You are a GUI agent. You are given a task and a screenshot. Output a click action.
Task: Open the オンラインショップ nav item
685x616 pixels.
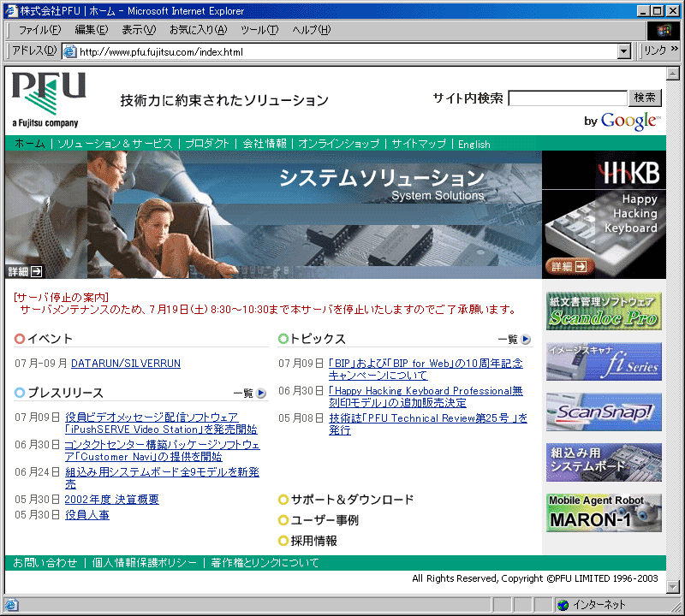(x=338, y=144)
